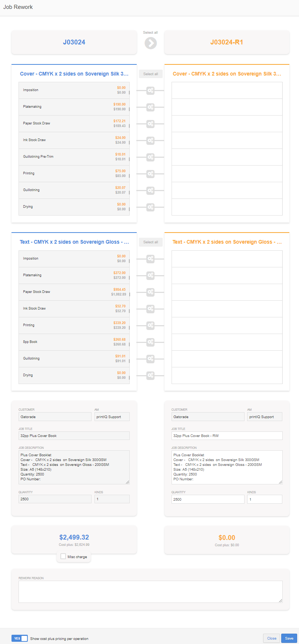Click into the rework Job Description textarea

coord(227,467)
